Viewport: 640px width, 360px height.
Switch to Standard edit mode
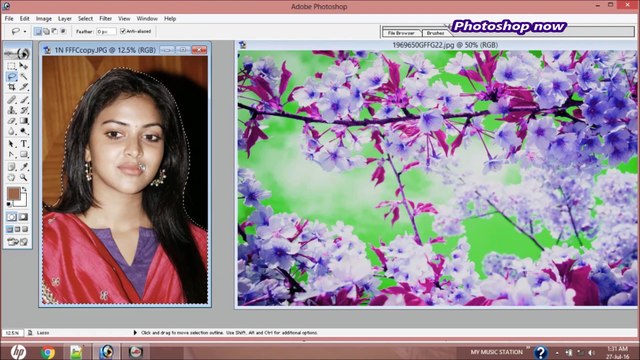pyautogui.click(x=11, y=217)
